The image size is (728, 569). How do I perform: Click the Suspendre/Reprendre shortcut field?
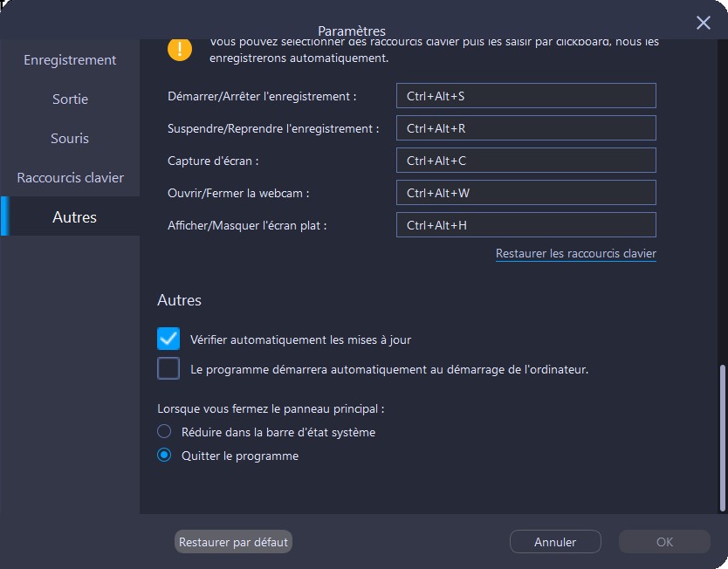[x=525, y=128]
